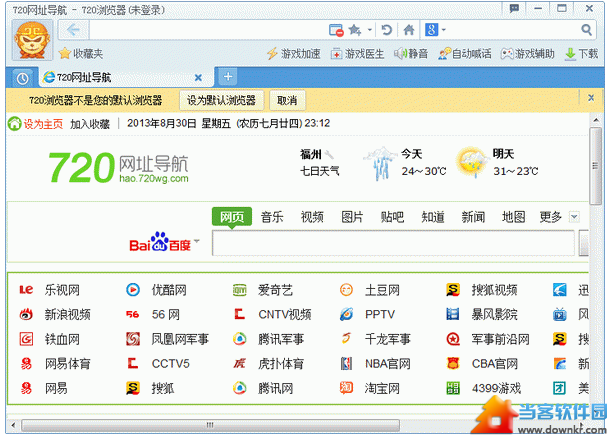Expand the 更多 dropdown arrow
Image resolution: width=607 pixels, height=440 pixels.
point(574,217)
